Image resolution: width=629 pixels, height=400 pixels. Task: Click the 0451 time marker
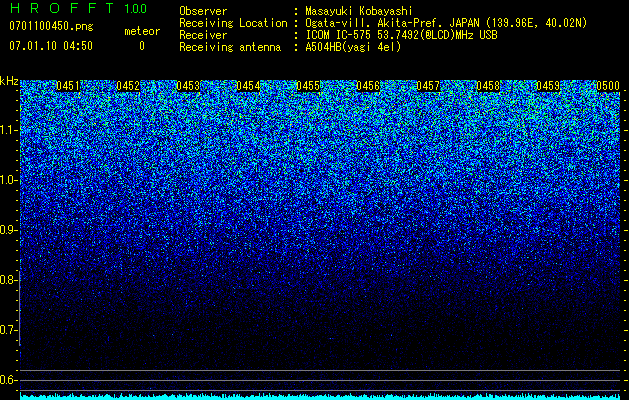pyautogui.click(x=68, y=86)
